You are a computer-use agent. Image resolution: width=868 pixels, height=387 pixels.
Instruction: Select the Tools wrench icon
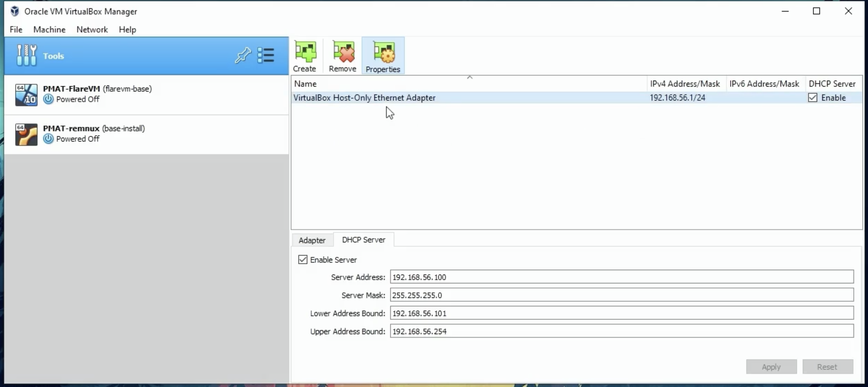(x=27, y=55)
